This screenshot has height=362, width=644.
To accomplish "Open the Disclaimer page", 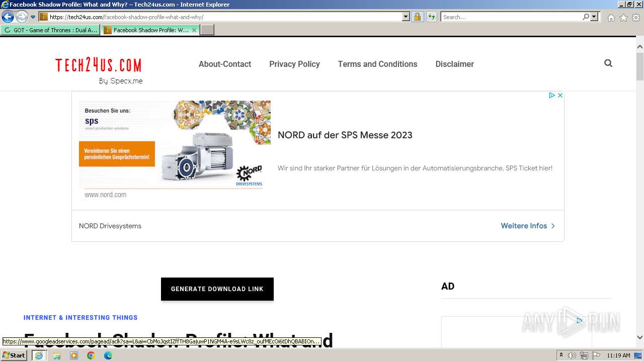I will tap(454, 64).
